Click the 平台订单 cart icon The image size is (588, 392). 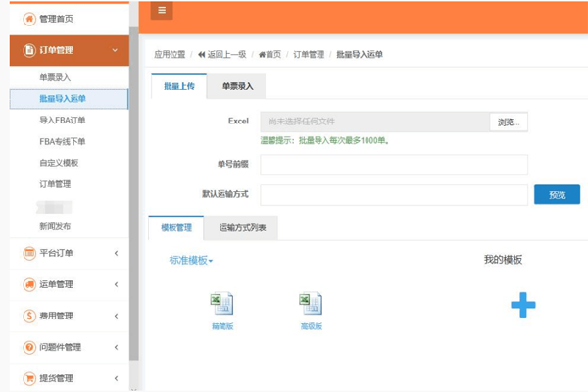(28, 253)
